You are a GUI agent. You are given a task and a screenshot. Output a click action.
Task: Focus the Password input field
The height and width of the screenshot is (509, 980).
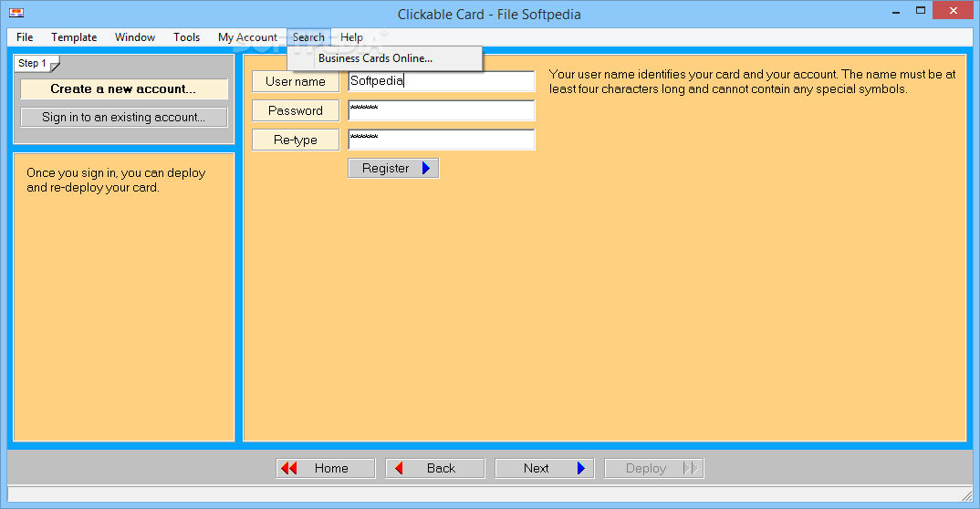pyautogui.click(x=442, y=110)
